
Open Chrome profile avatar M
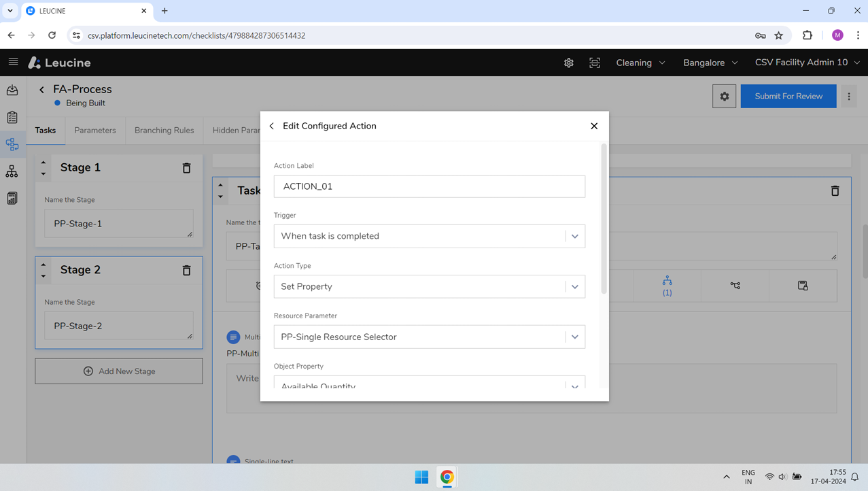click(837, 35)
